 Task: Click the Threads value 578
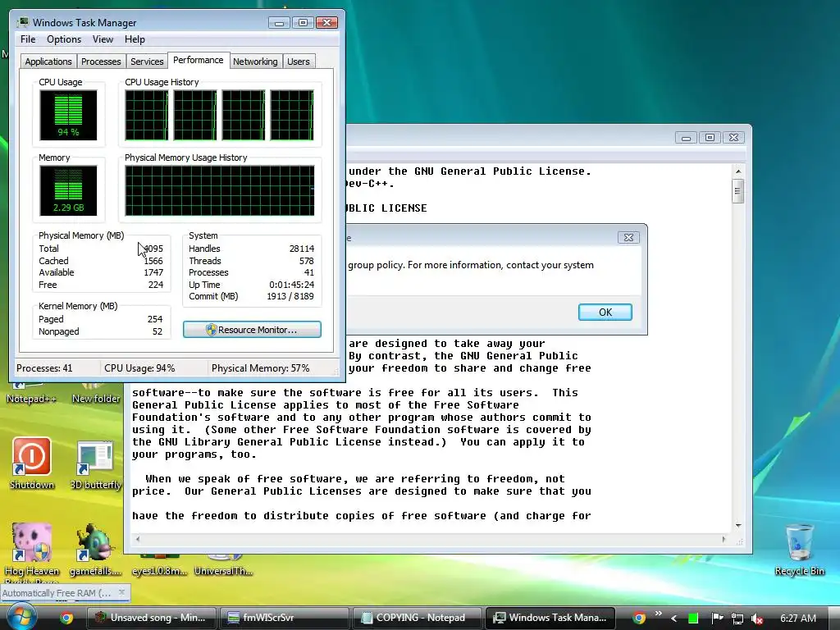[307, 261]
